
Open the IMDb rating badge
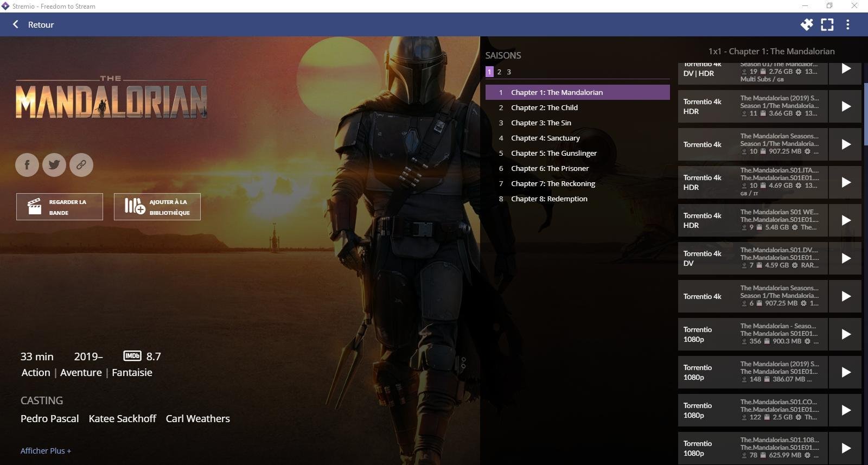pyautogui.click(x=132, y=356)
